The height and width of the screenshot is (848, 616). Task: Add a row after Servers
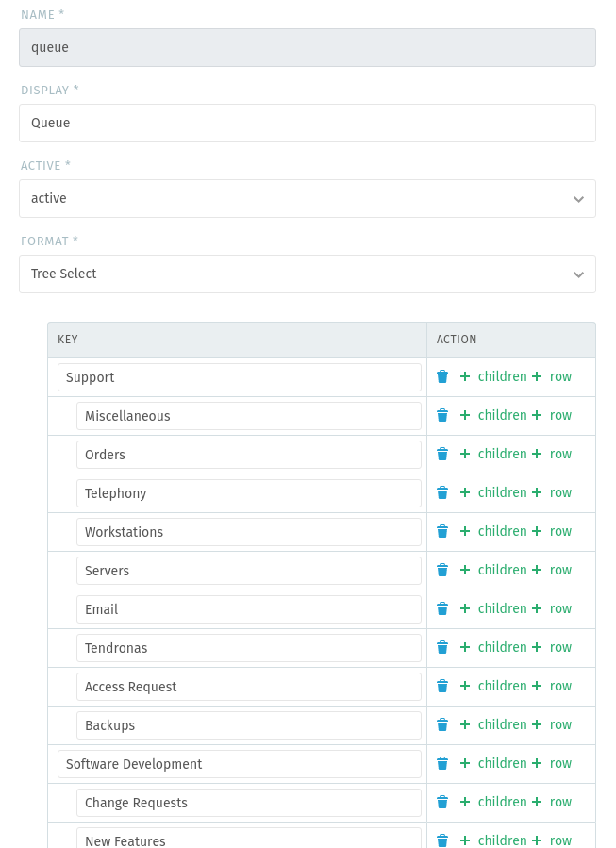pos(552,570)
